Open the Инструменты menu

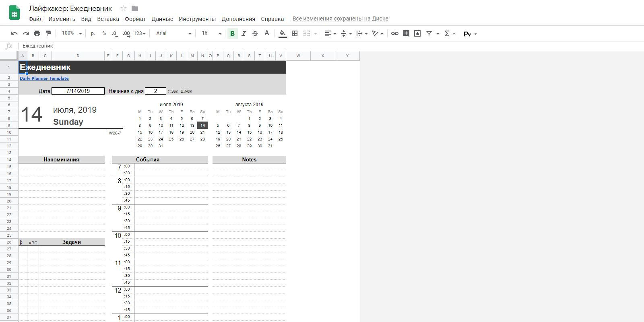pos(197,19)
